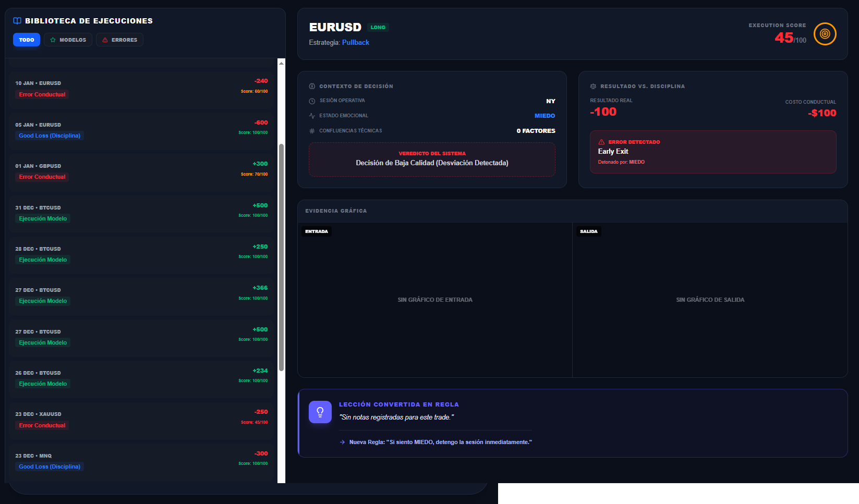Viewport: 859px width, 504px height.
Task: Filter the library by Errores
Action: [x=119, y=40]
